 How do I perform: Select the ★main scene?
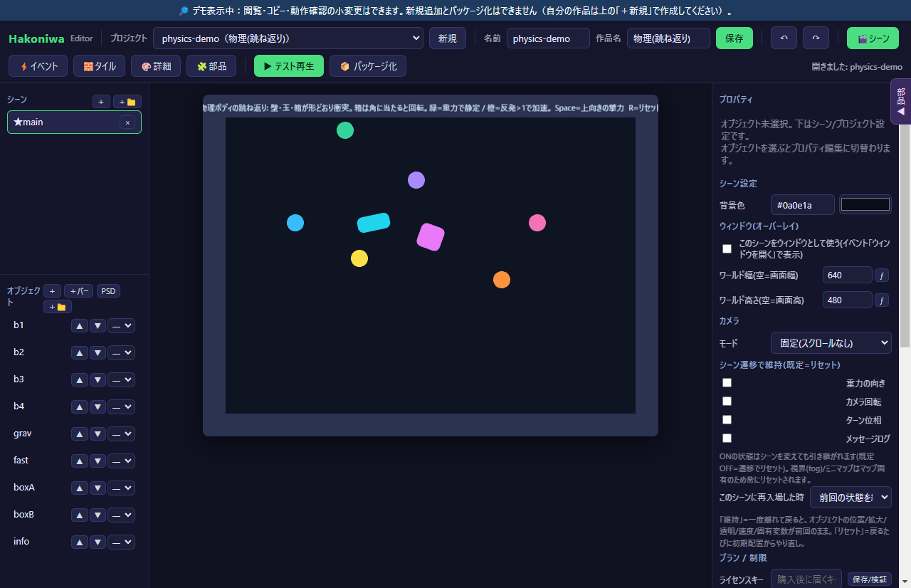pyautogui.click(x=74, y=122)
